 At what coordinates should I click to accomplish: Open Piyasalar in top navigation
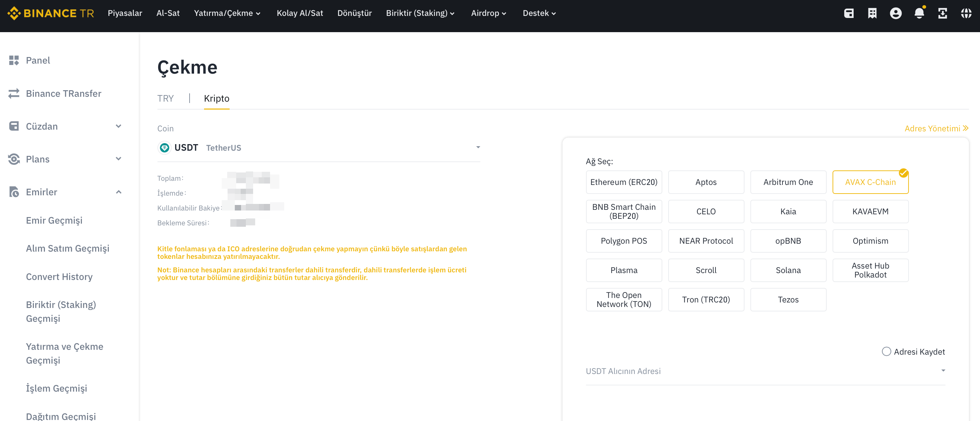pos(125,13)
